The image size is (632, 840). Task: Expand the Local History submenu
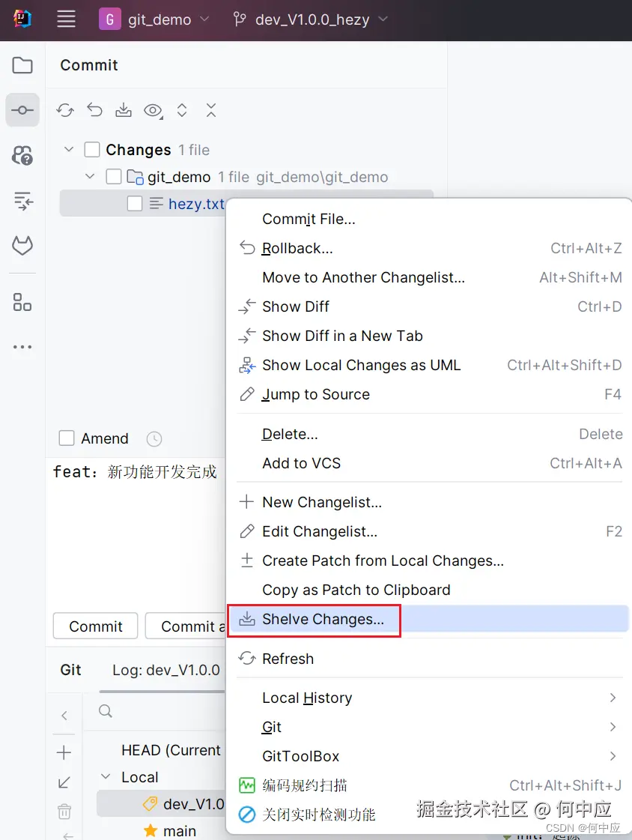pos(430,698)
